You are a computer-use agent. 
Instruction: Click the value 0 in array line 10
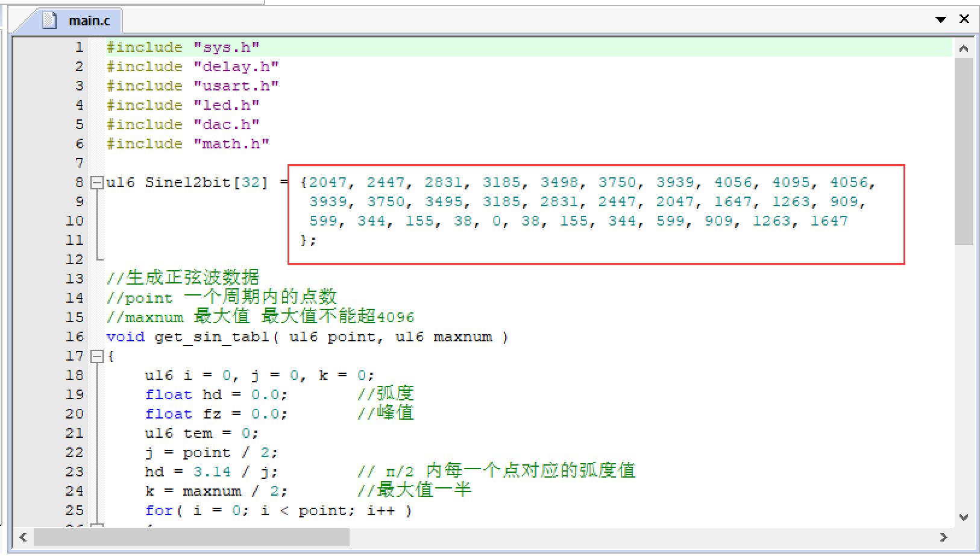(x=497, y=221)
